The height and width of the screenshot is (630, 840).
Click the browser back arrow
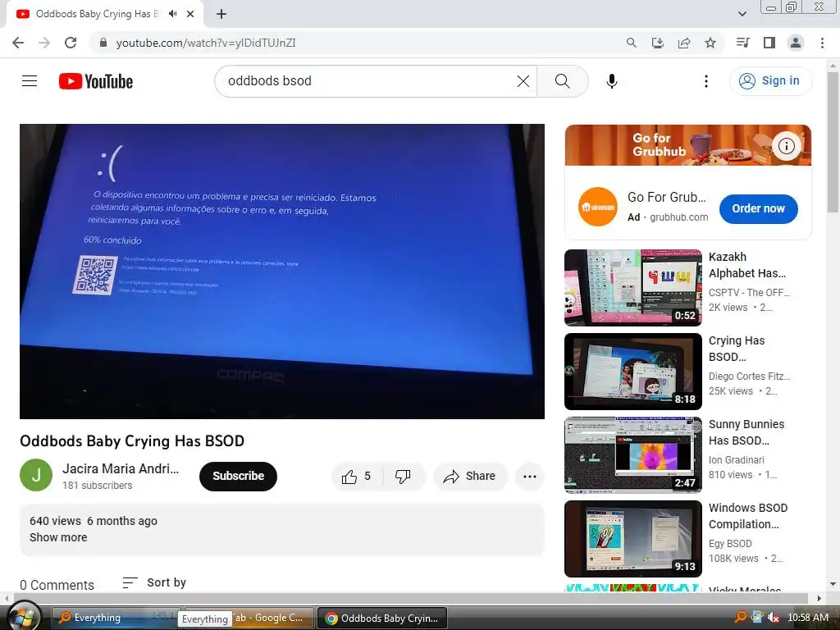[x=18, y=43]
